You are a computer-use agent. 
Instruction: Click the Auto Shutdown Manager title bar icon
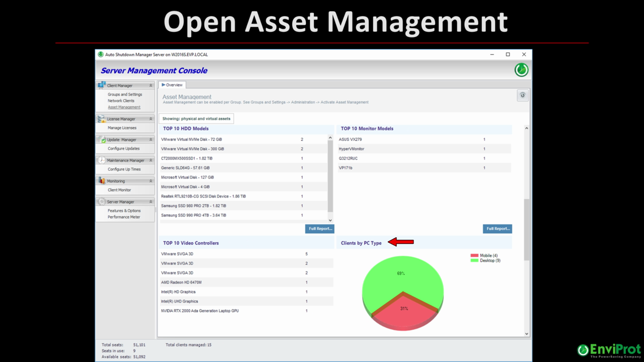(x=101, y=54)
